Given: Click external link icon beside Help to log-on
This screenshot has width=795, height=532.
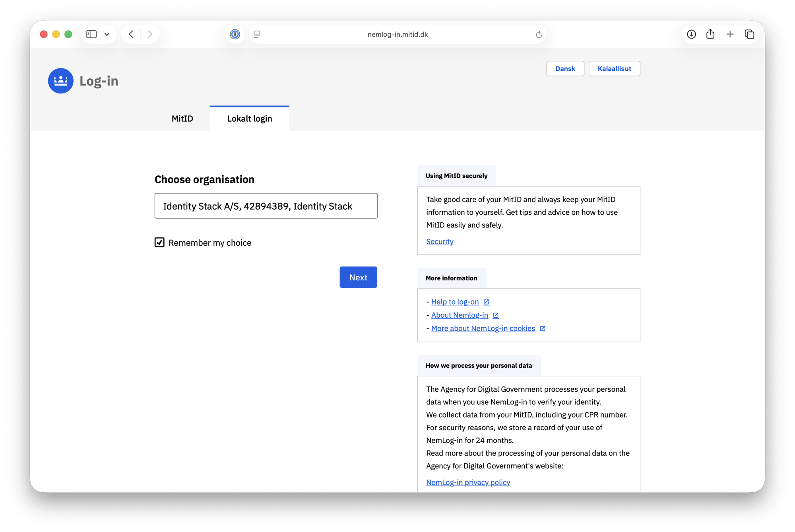Looking at the screenshot, I should point(486,302).
